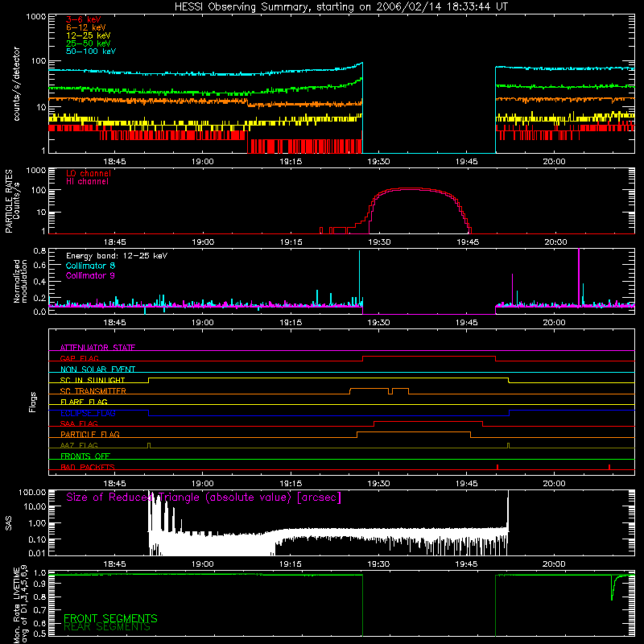
Task: Select the red 3-6 keV legend label
Action: point(83,19)
